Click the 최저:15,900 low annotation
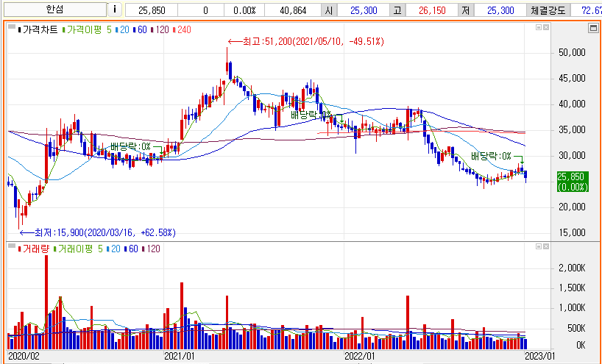 (98, 232)
